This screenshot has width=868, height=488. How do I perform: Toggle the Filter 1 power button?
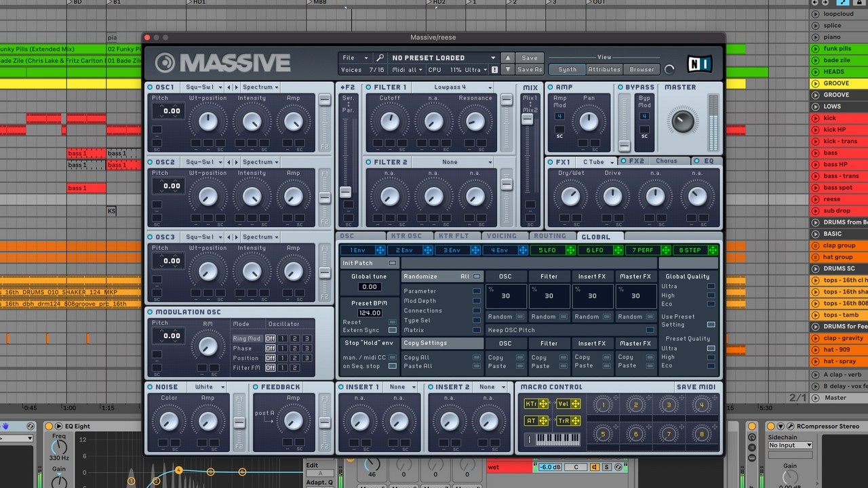[368, 87]
